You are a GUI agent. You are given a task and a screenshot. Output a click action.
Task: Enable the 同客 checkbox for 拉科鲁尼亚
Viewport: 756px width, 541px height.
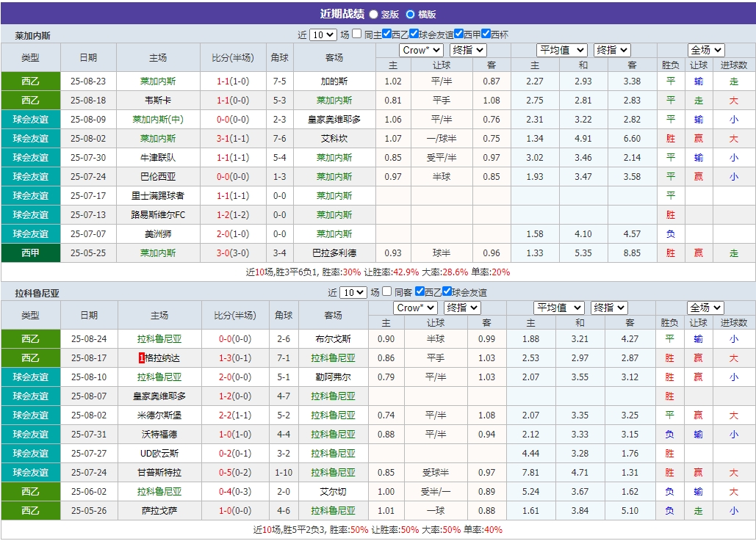click(x=386, y=292)
